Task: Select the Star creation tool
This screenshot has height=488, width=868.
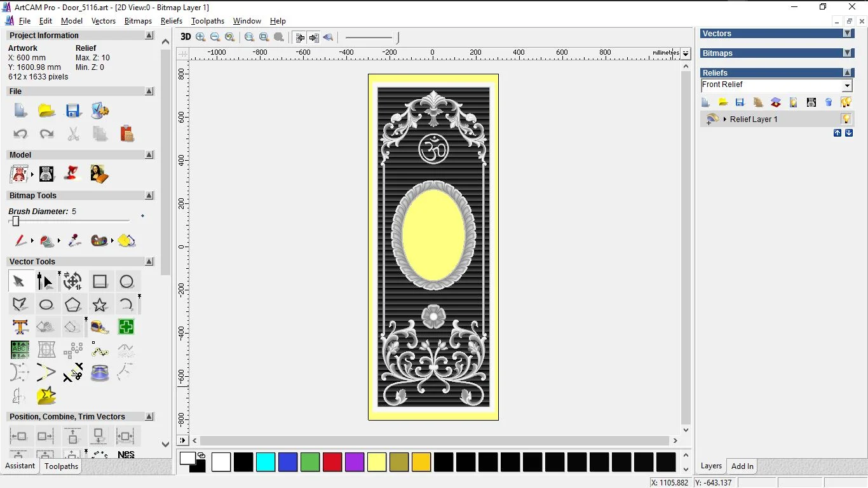Action: point(100,304)
